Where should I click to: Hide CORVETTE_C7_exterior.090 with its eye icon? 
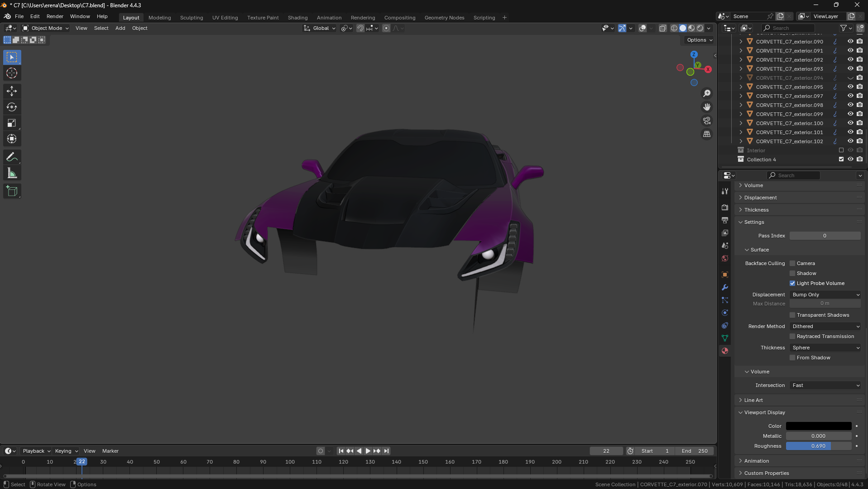tap(850, 41)
